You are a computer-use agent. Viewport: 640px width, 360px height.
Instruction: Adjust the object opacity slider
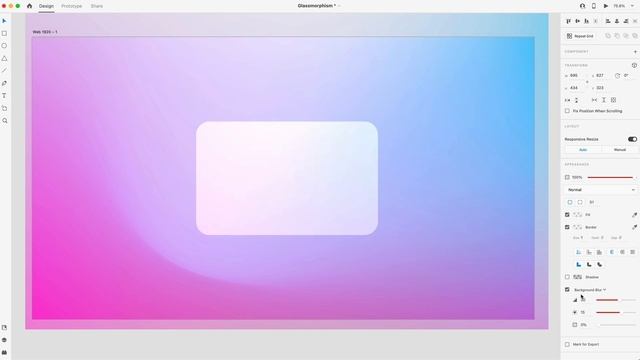click(611, 178)
